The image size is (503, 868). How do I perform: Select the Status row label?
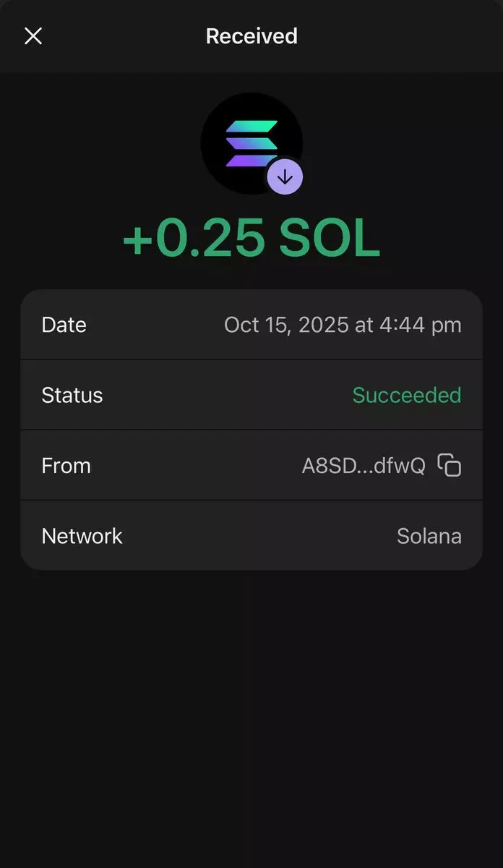(x=72, y=395)
